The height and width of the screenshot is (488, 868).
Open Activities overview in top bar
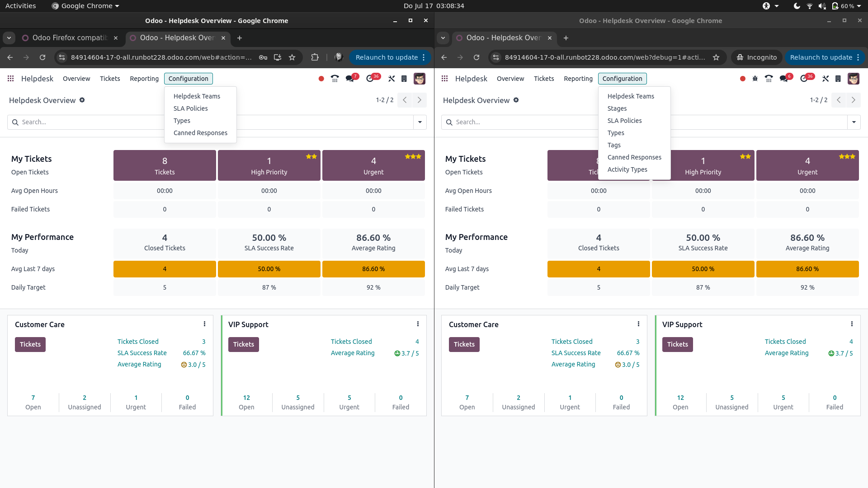click(x=20, y=6)
